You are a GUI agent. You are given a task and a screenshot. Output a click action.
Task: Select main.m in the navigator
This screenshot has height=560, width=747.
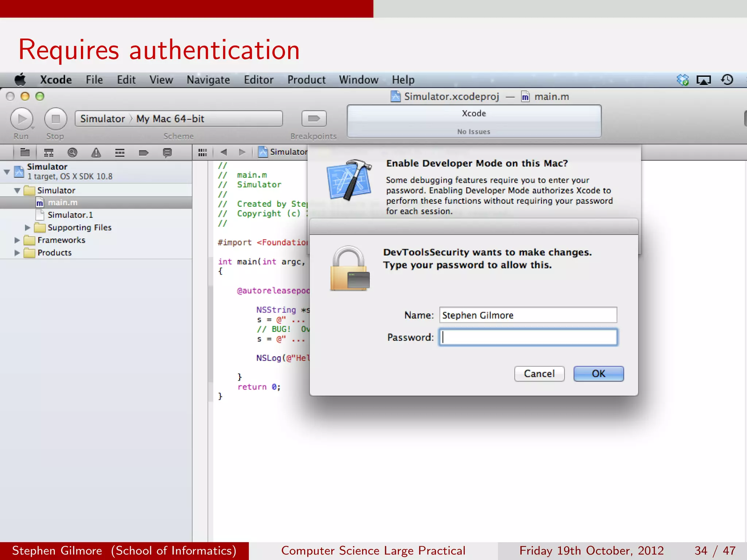point(96,202)
